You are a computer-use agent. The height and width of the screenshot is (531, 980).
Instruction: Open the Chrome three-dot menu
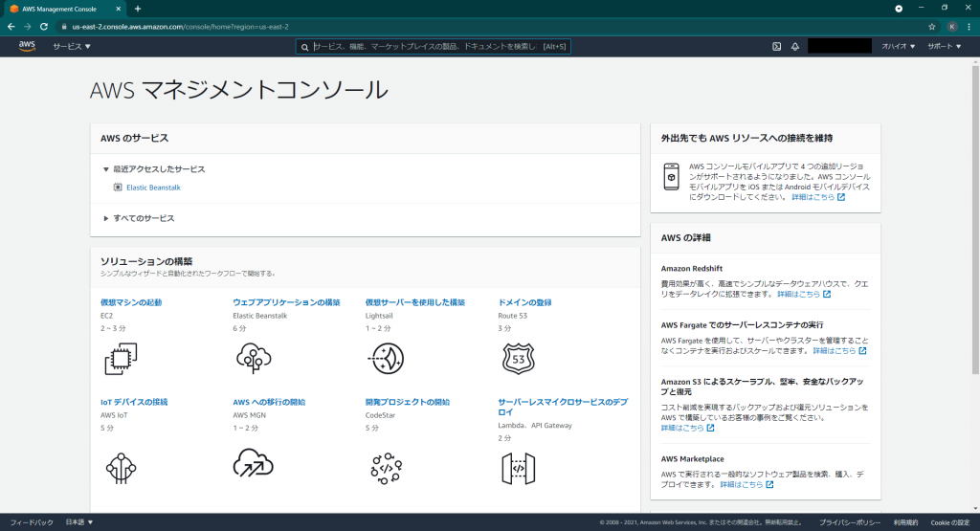click(x=969, y=27)
